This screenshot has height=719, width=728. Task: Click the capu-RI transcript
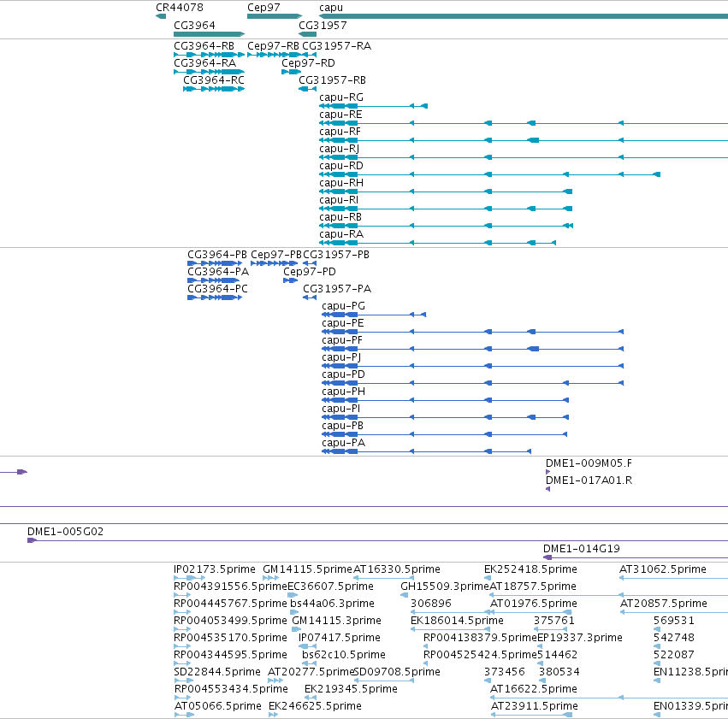446,209
